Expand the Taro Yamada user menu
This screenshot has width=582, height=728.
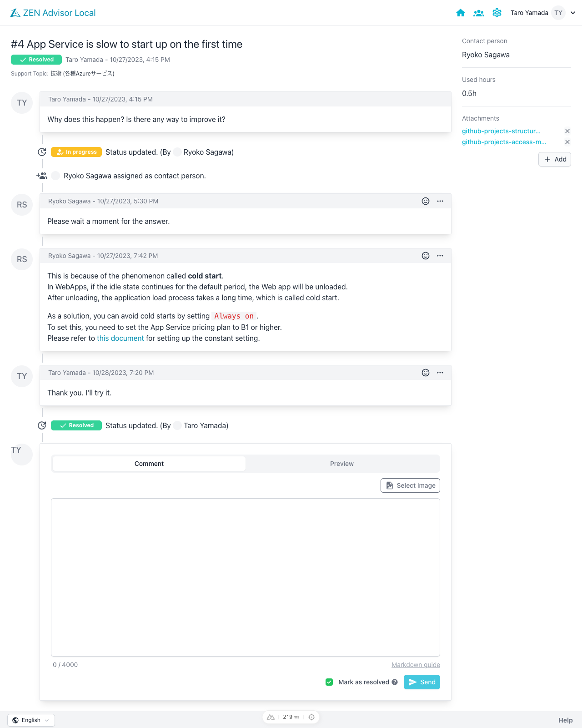coord(572,13)
